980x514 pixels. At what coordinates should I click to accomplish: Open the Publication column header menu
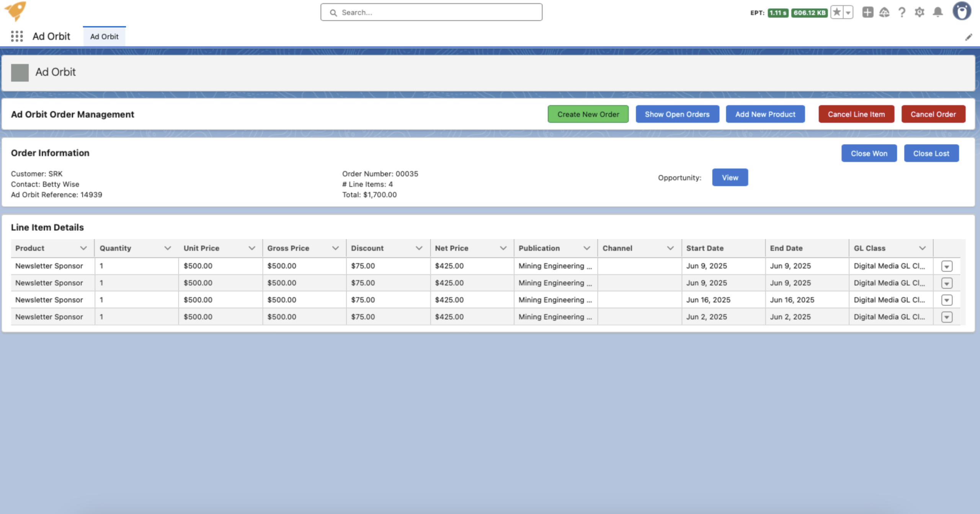pyautogui.click(x=587, y=248)
